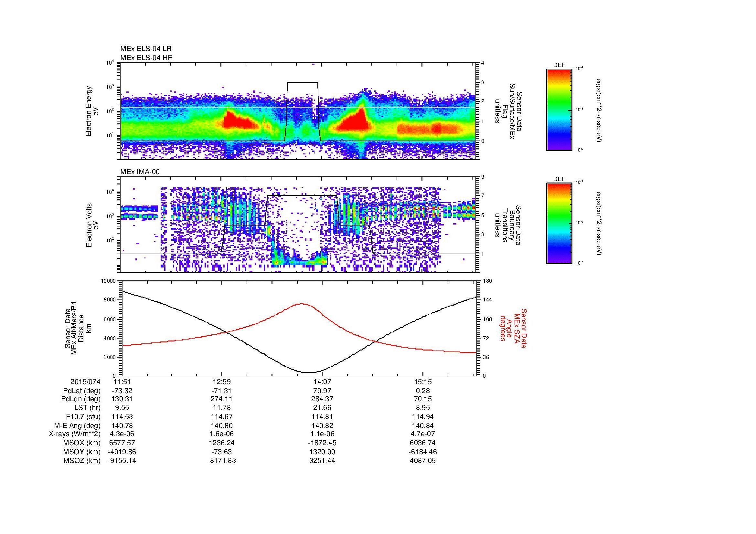Viewport: 756px width, 534px height.
Task: Click the '10000' altitude axis tick label
Action: [109, 281]
